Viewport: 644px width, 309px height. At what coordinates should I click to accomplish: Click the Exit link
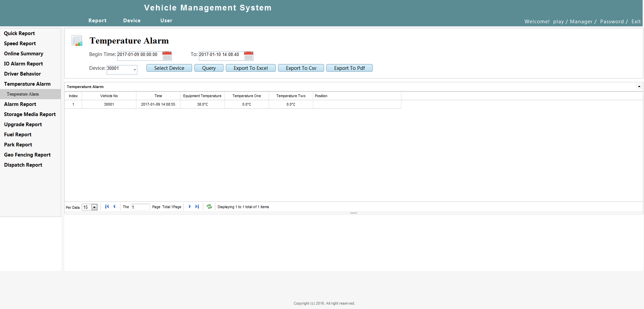pyautogui.click(x=636, y=22)
